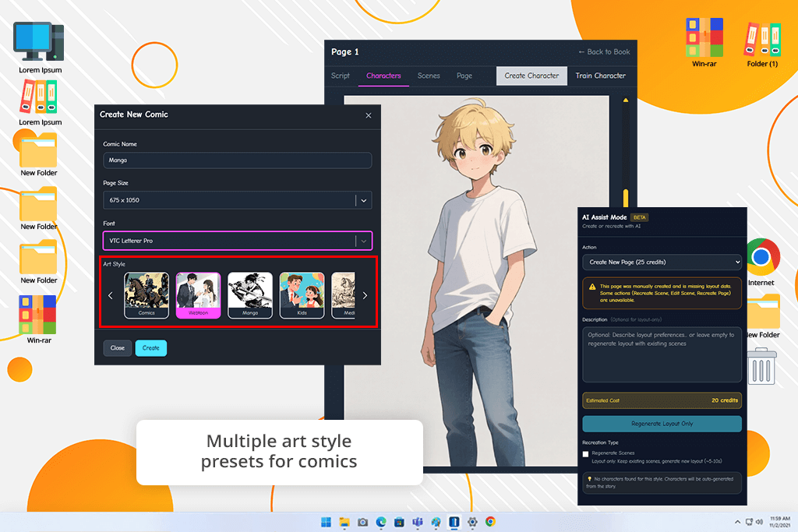The width and height of the screenshot is (798, 532).
Task: Click the Train Character button
Action: click(x=601, y=76)
